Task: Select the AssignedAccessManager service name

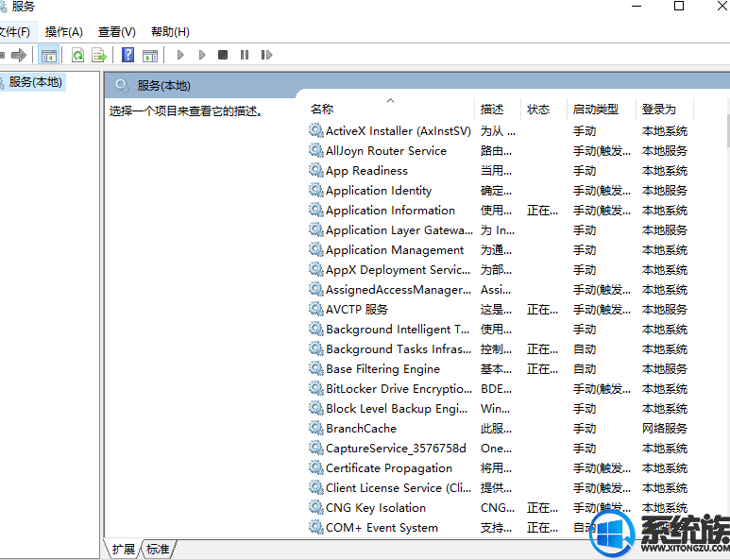Action: pyautogui.click(x=399, y=290)
